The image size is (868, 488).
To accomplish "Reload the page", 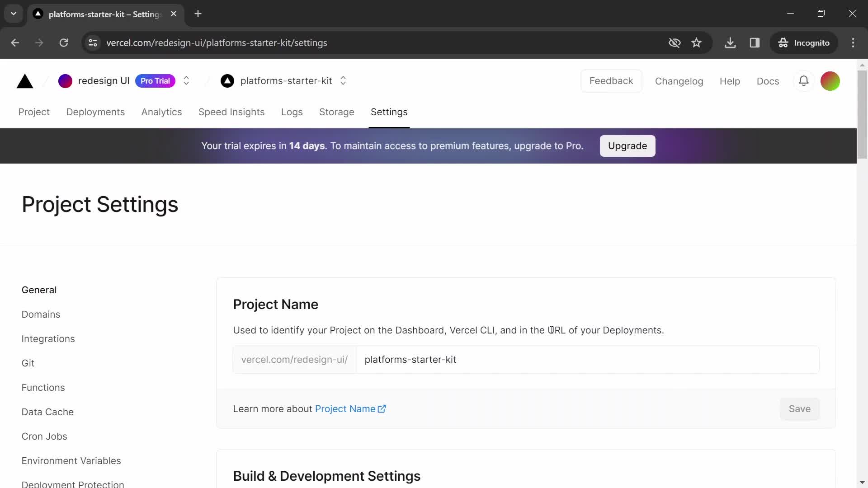I will click(x=64, y=43).
